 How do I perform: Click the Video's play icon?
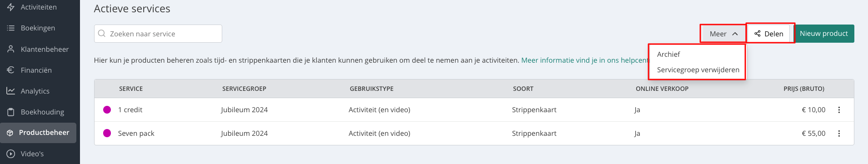(x=10, y=154)
